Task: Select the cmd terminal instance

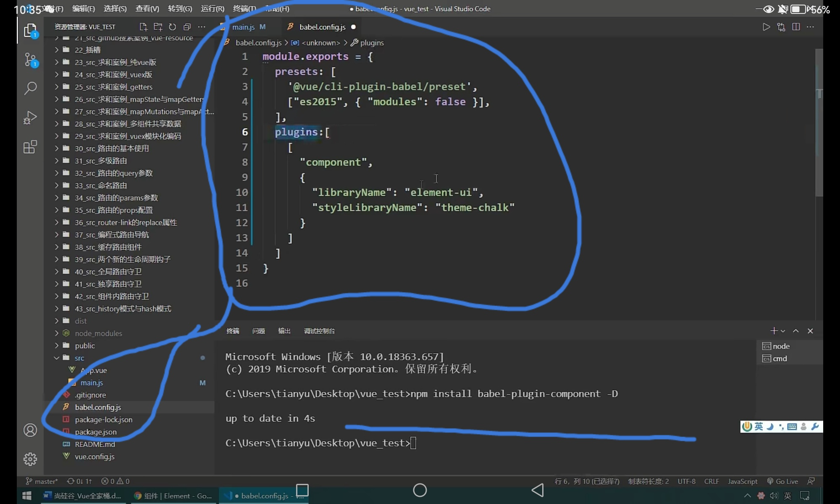Action: pyautogui.click(x=780, y=358)
